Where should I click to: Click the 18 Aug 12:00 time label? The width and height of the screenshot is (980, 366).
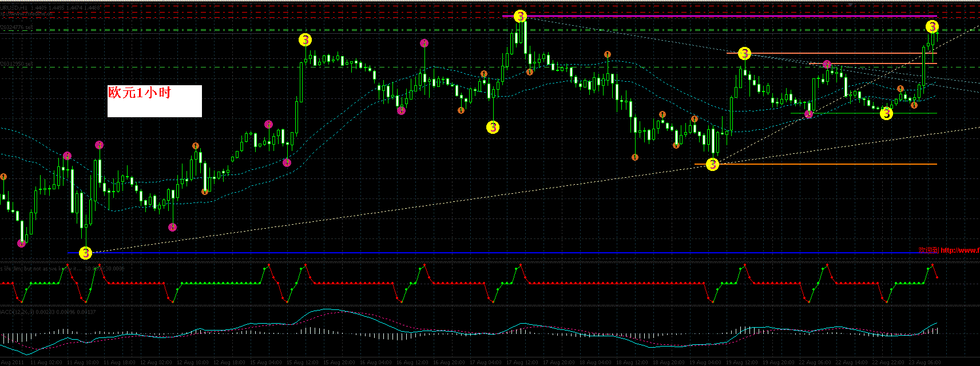pyautogui.click(x=632, y=363)
